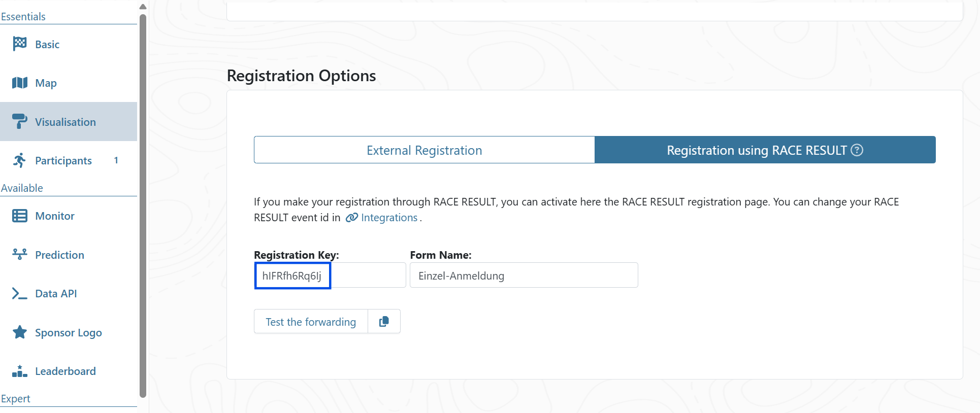Image resolution: width=980 pixels, height=413 pixels.
Task: Click the Sponsor Logo star icon
Action: point(20,332)
